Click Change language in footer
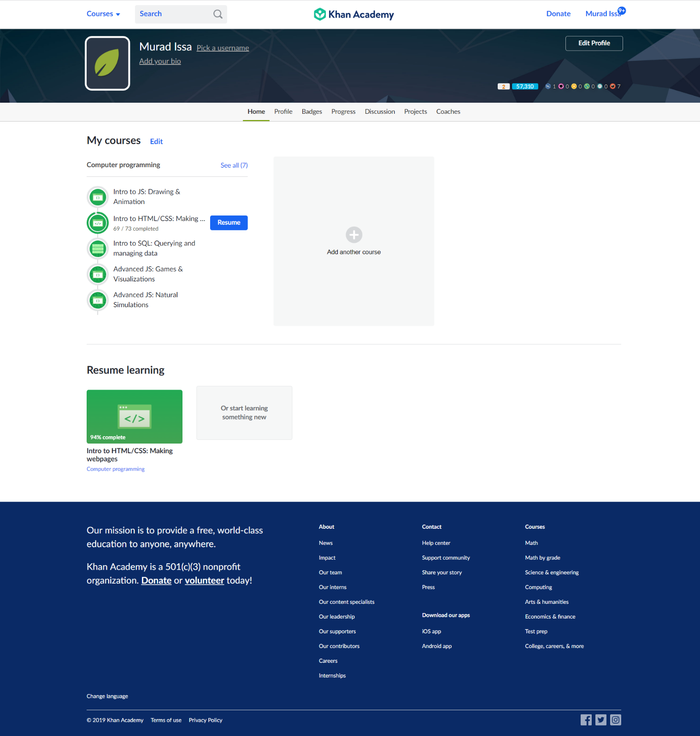Image resolution: width=700 pixels, height=736 pixels. click(107, 696)
